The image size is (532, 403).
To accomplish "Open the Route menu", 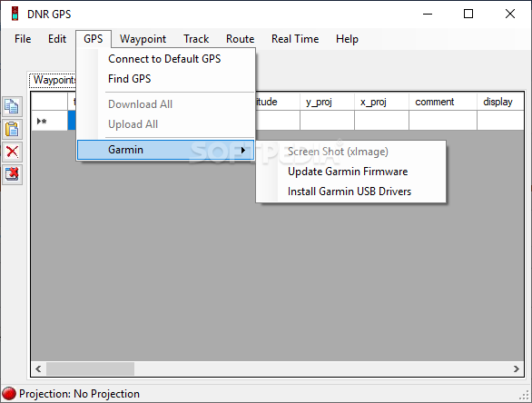I will click(241, 39).
